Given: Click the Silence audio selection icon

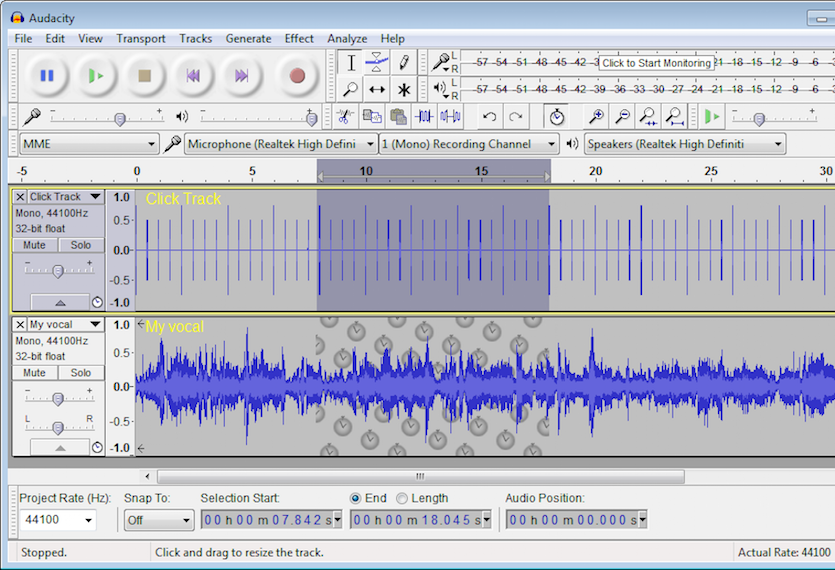Looking at the screenshot, I should 451,116.
